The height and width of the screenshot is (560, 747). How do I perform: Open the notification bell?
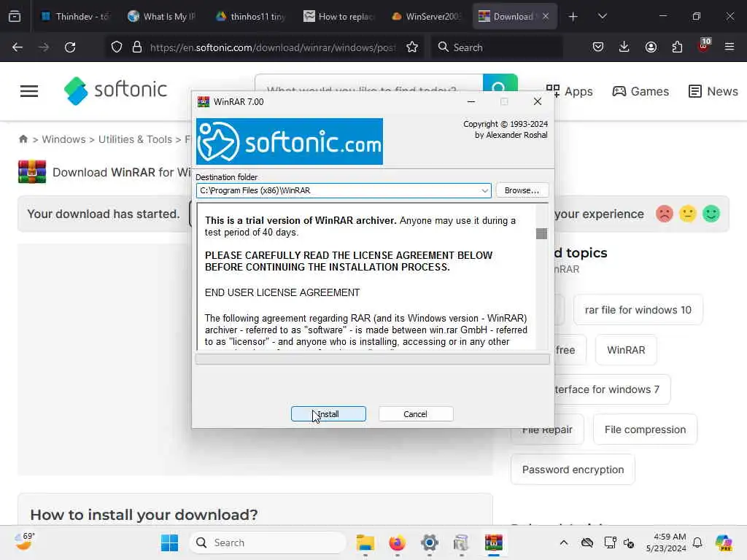point(697,542)
